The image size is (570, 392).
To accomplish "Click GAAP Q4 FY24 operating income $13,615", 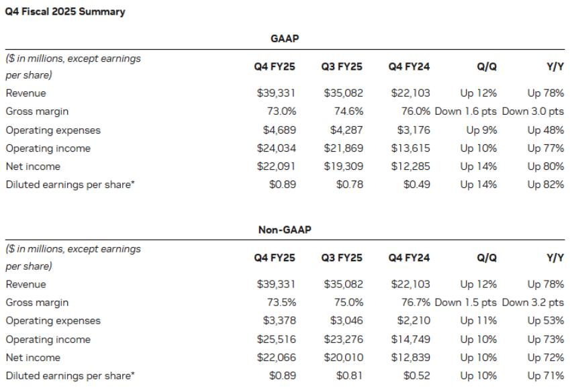I will click(x=410, y=148).
